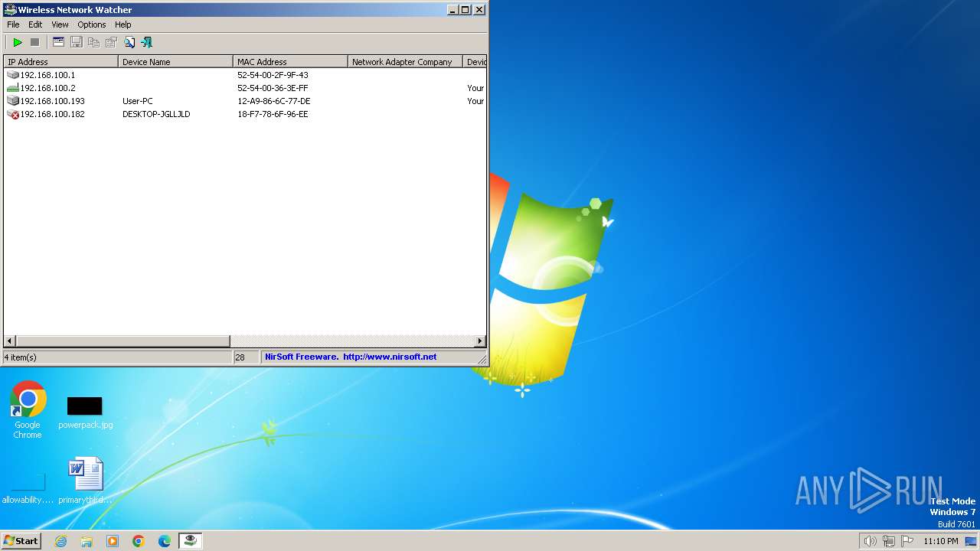Open Chrome from the taskbar
The height and width of the screenshot is (551, 980).
click(139, 541)
